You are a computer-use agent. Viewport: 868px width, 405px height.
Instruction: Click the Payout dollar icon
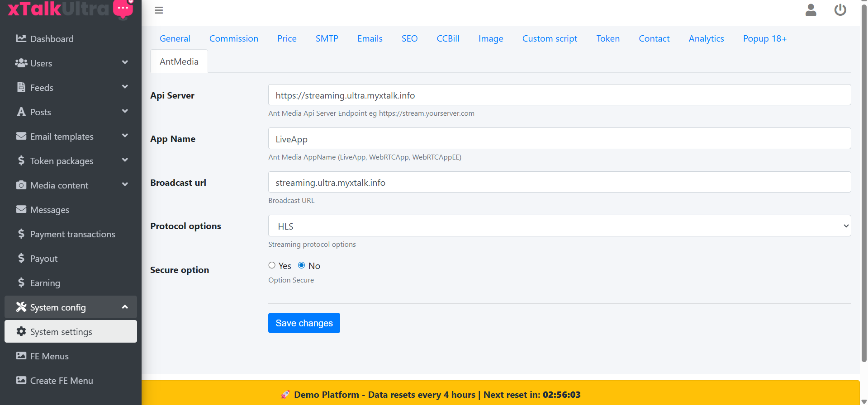point(21,258)
